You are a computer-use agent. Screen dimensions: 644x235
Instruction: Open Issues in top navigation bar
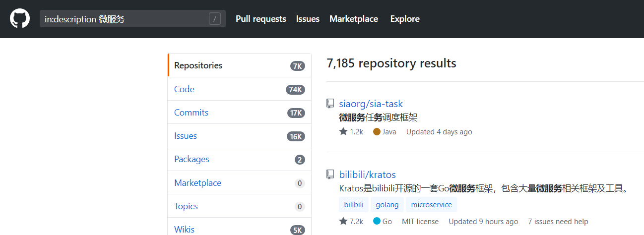[x=308, y=19]
